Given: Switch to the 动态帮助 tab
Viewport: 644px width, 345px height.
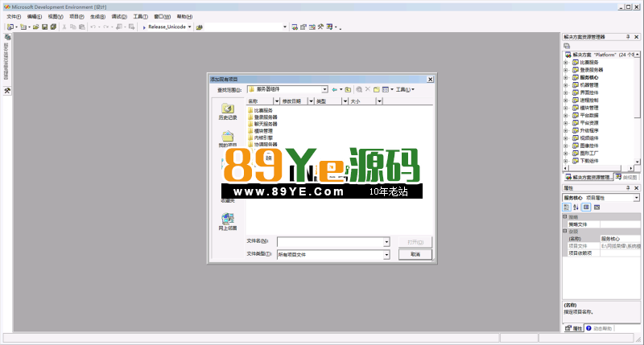Looking at the screenshot, I should coord(599,328).
